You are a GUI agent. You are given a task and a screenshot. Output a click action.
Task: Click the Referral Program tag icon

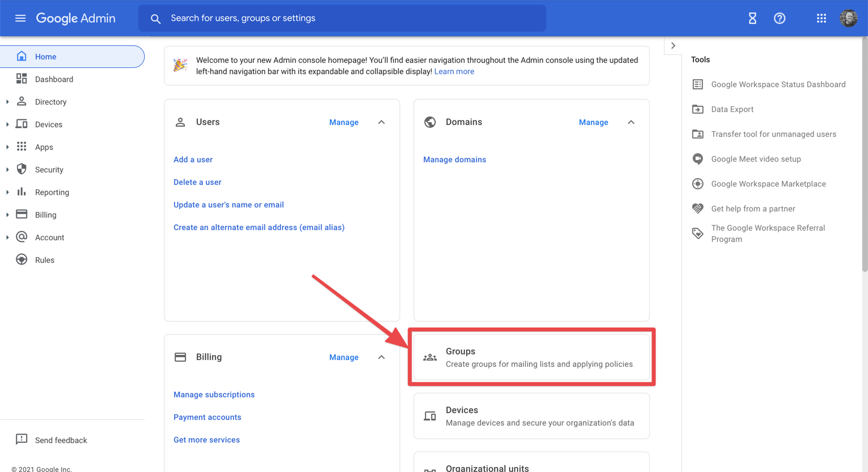(698, 233)
